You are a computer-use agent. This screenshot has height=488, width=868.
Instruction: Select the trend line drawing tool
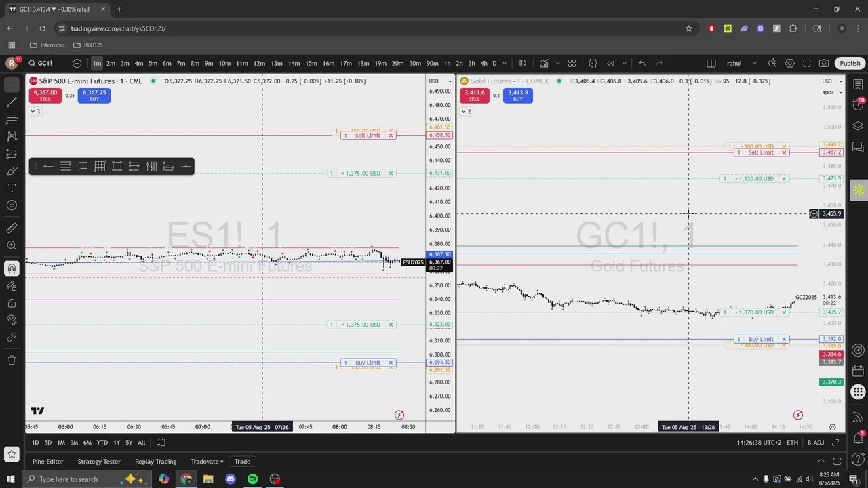pyautogui.click(x=12, y=102)
